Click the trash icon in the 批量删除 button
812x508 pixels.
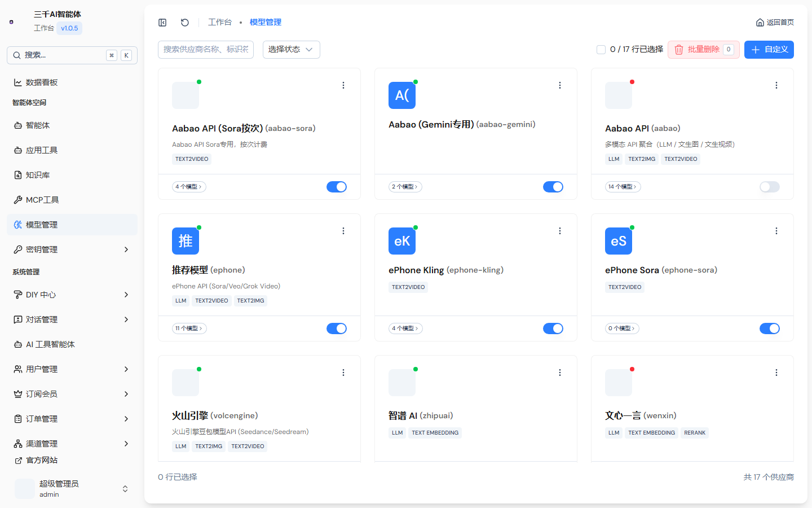coord(679,50)
